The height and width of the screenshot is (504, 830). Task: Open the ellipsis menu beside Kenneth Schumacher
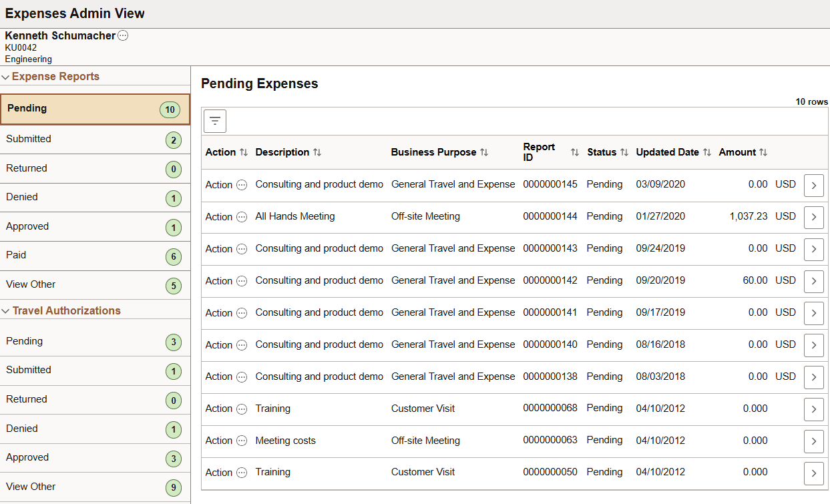123,35
